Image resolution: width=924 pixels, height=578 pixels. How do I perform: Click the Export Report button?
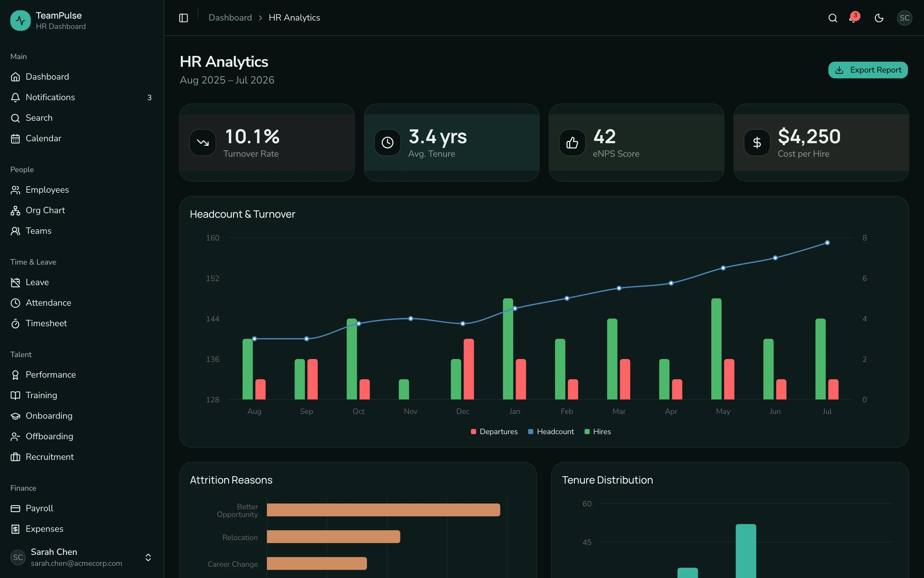click(x=868, y=70)
